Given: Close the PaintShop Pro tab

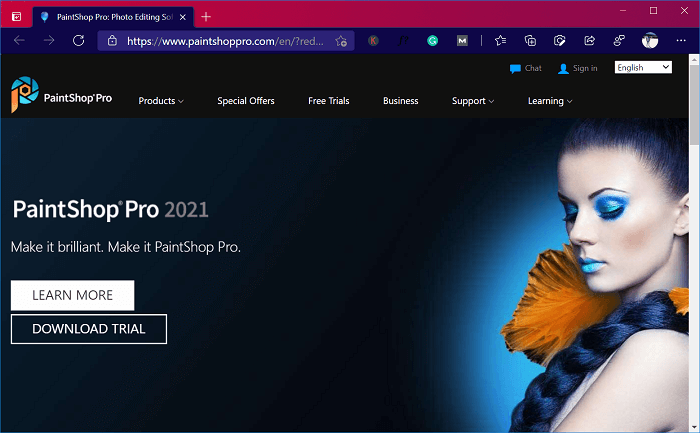Looking at the screenshot, I should (183, 17).
